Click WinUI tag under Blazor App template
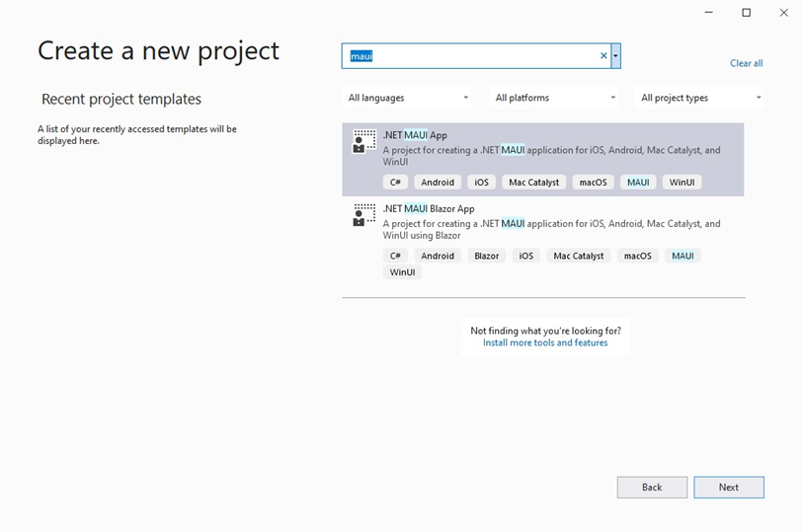Image resolution: width=802 pixels, height=532 pixels. pyautogui.click(x=402, y=272)
